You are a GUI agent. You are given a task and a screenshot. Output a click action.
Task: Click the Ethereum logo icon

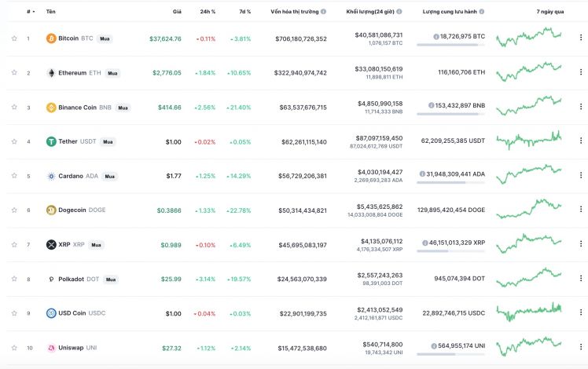click(x=51, y=73)
